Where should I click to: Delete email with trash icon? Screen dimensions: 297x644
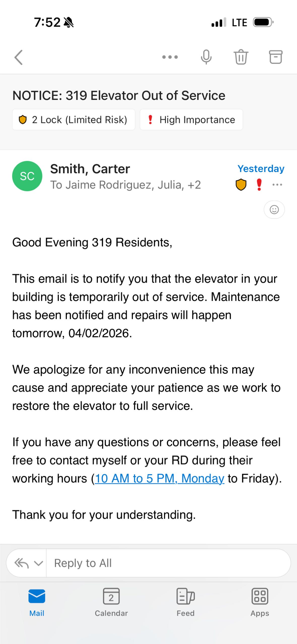[241, 57]
